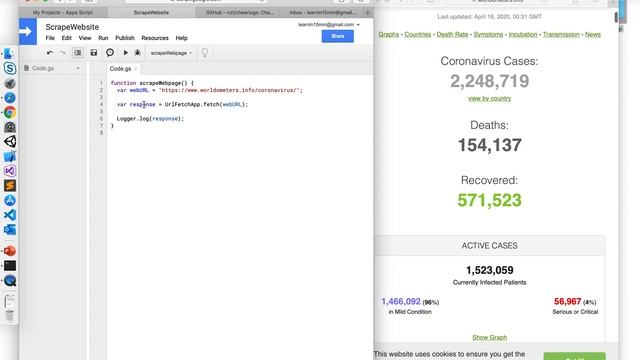Select Code.gs in the file sidebar

tap(43, 69)
